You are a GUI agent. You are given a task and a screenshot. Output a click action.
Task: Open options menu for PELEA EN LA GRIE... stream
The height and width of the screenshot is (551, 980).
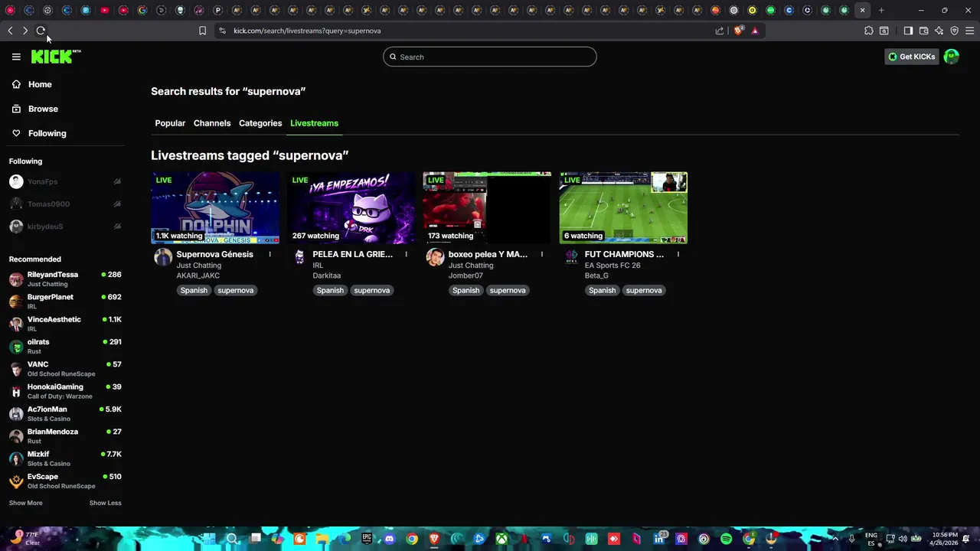click(406, 254)
